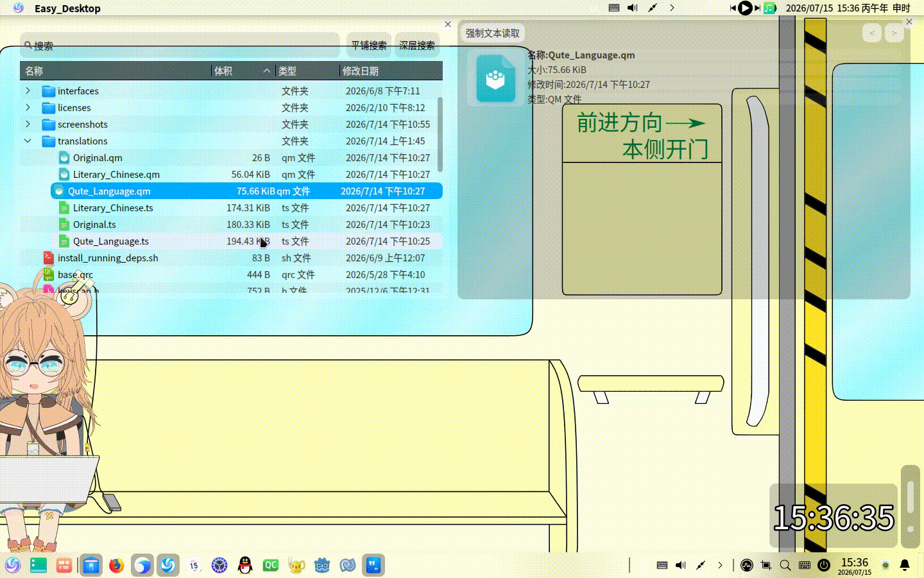Sort by the 体积 column header

click(x=243, y=71)
